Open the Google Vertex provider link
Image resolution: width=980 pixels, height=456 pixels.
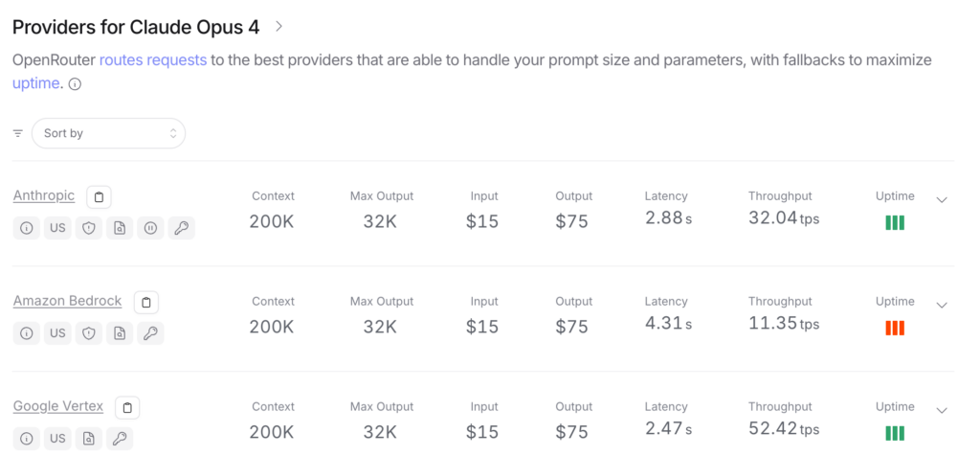[58, 406]
